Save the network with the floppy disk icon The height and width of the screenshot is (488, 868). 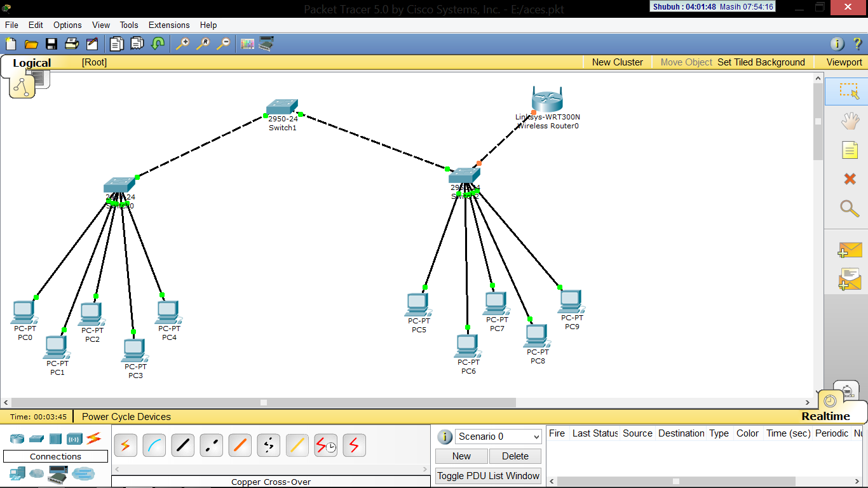click(51, 44)
